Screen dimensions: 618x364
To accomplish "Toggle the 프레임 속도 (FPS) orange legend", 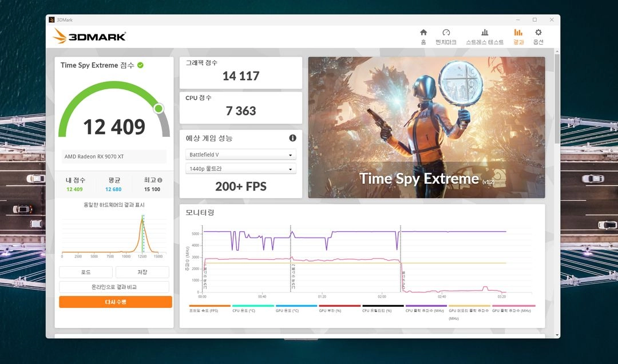I will (209, 308).
